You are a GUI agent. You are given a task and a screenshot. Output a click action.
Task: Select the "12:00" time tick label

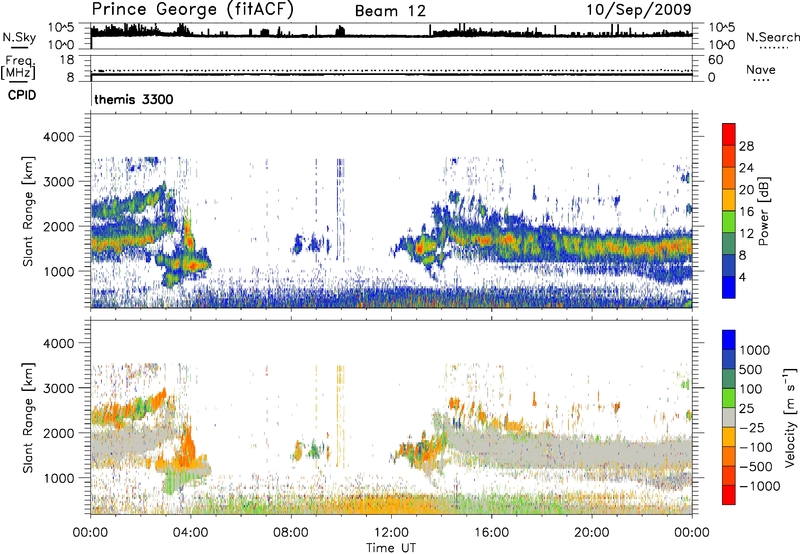391,533
